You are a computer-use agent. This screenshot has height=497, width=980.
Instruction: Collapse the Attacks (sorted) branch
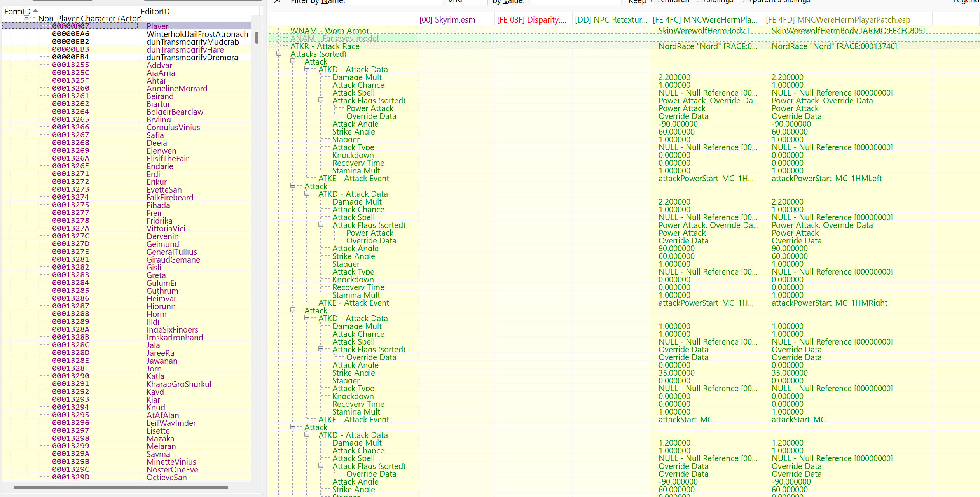tap(278, 53)
